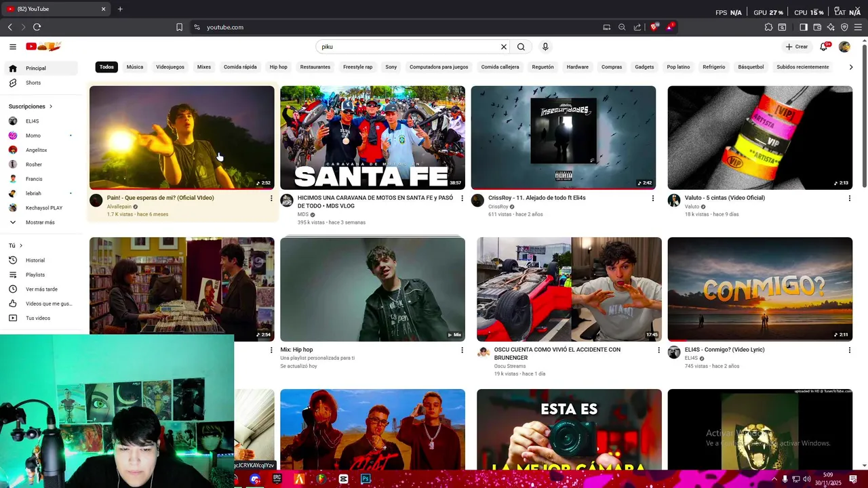Open Playlists in sidebar
This screenshot has height=488, width=868.
[x=43, y=274]
